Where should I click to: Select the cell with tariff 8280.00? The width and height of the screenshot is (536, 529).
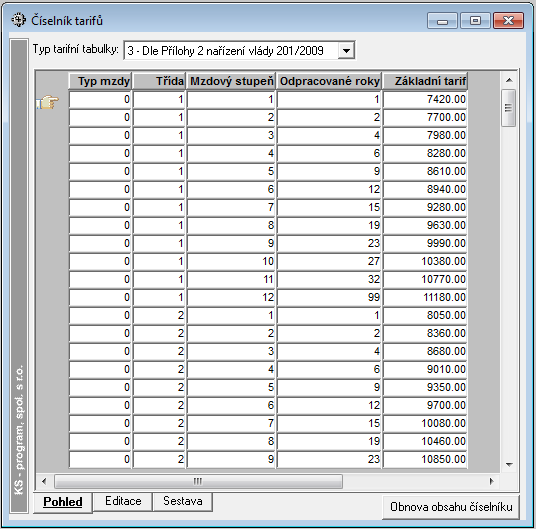(425, 153)
